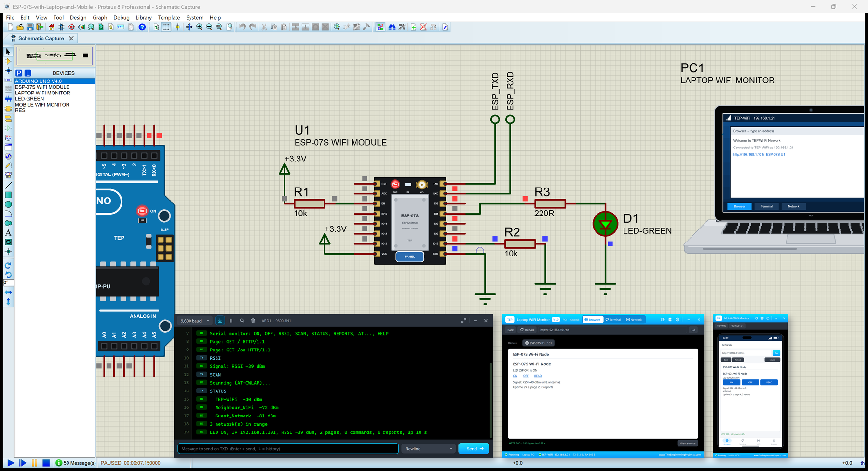
Task: Select the Component mode tool in sidebar
Action: click(8, 61)
